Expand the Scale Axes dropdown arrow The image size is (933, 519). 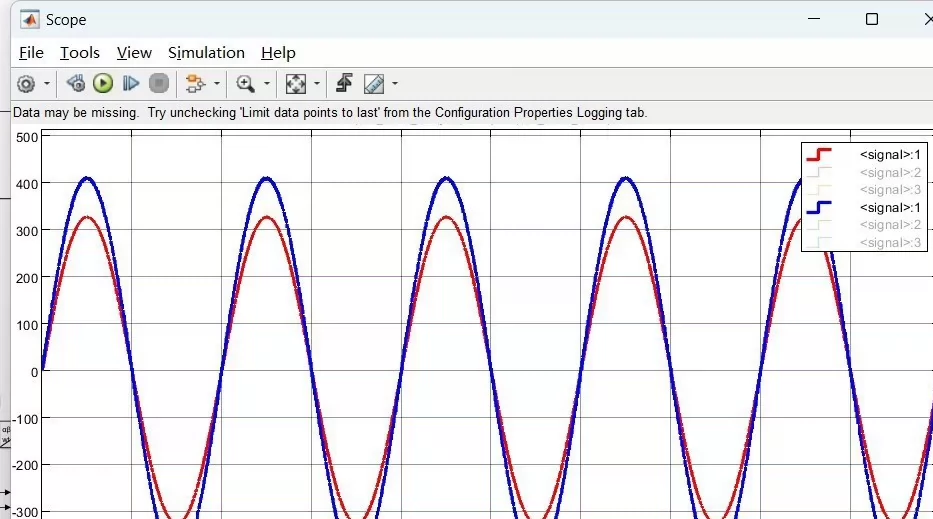tap(317, 83)
